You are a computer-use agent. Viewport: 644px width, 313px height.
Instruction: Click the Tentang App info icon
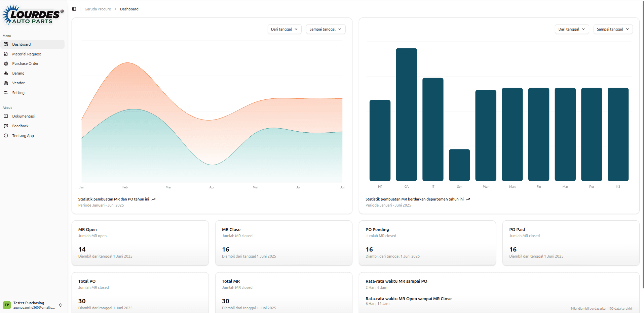pyautogui.click(x=6, y=136)
